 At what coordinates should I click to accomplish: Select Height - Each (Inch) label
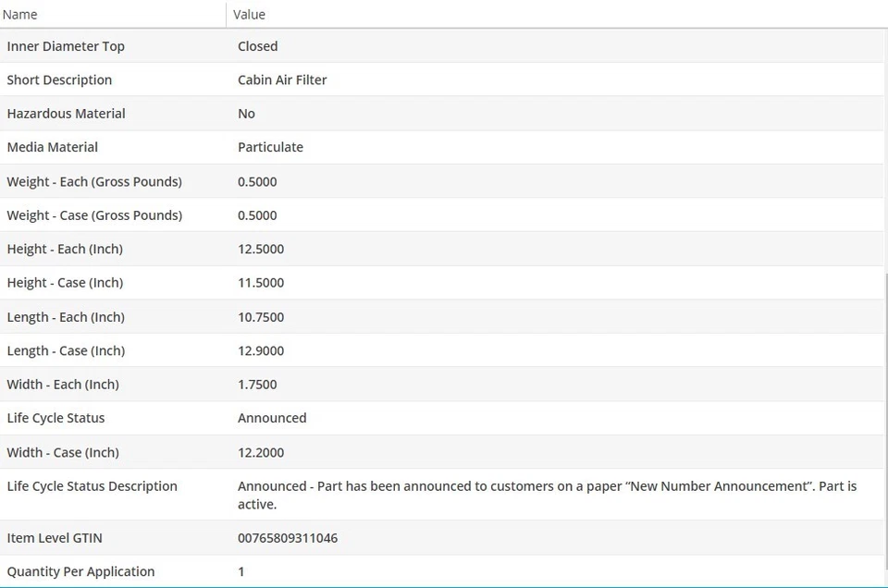click(65, 249)
